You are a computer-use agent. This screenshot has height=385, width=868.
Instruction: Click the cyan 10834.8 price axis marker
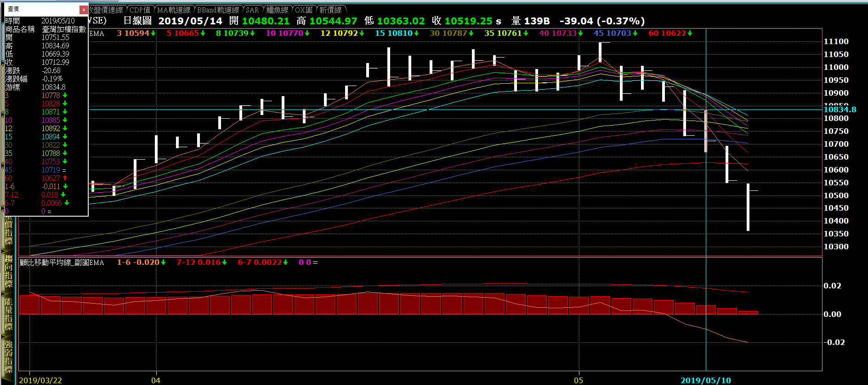pyautogui.click(x=840, y=109)
